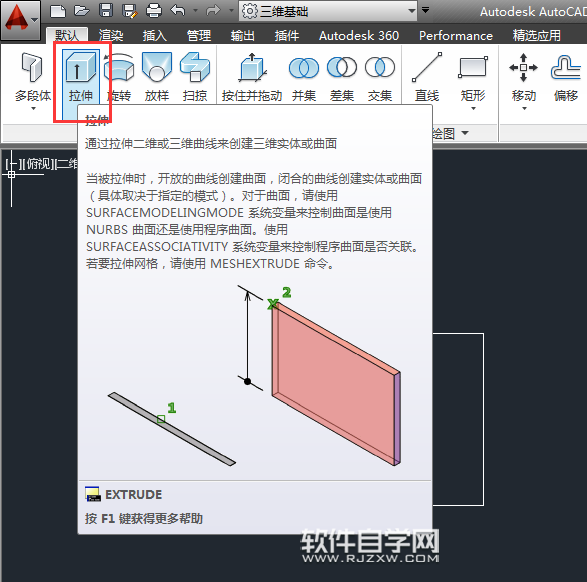Image resolution: width=587 pixels, height=582 pixels.
Task: Select the 按住并拖动 presspull tool
Action: [x=252, y=77]
